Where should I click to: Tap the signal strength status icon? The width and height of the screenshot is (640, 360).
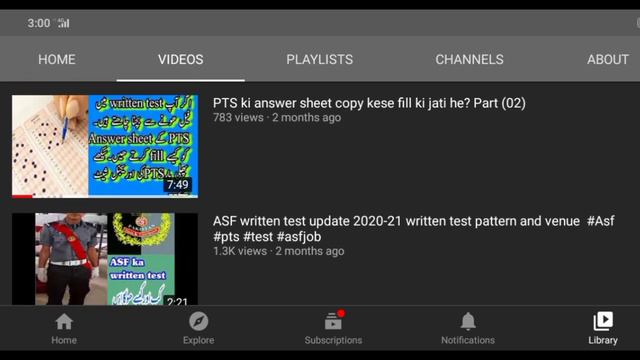[x=63, y=23]
